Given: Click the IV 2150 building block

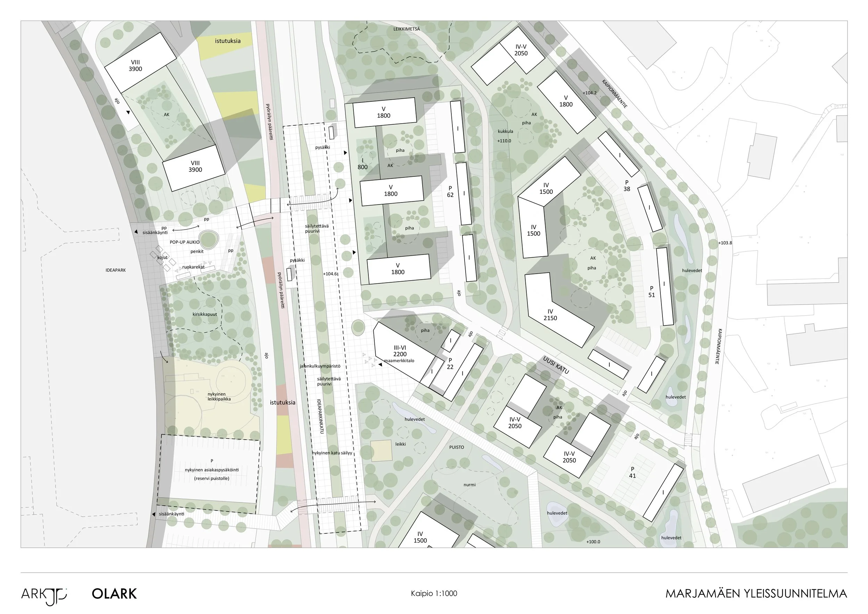Looking at the screenshot, I should point(550,315).
